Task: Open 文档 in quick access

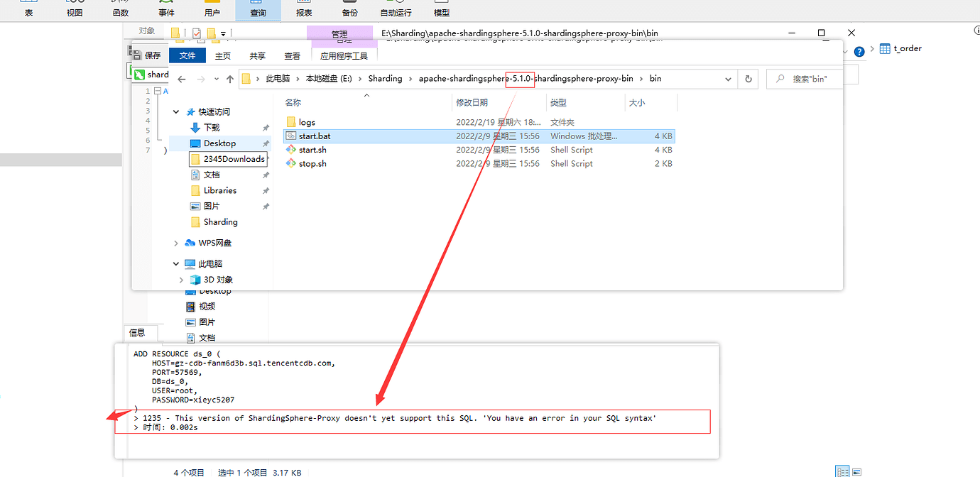Action: [x=212, y=175]
